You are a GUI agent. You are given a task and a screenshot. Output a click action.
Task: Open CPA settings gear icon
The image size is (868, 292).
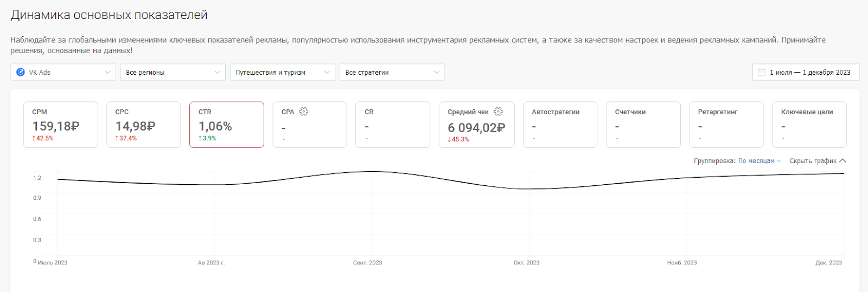pos(304,112)
